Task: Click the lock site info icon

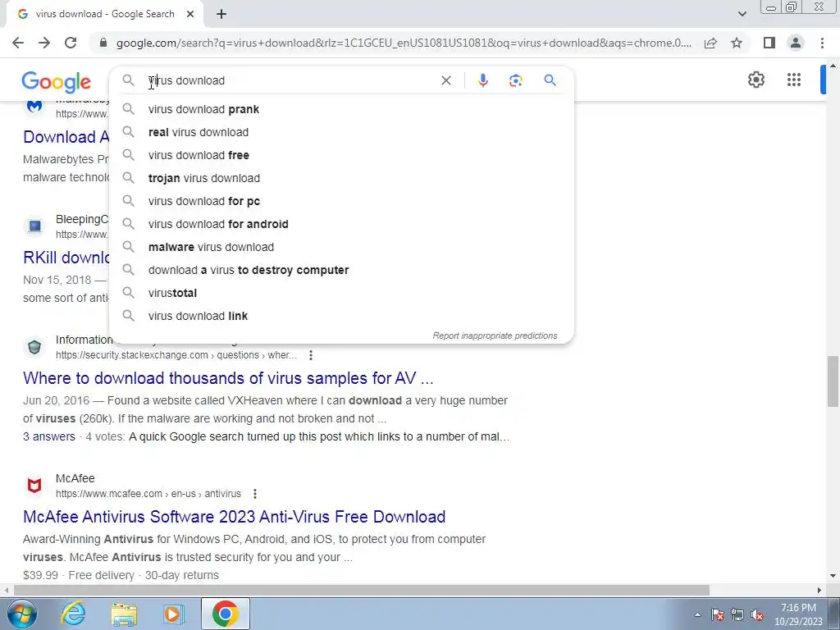Action: pos(104,43)
